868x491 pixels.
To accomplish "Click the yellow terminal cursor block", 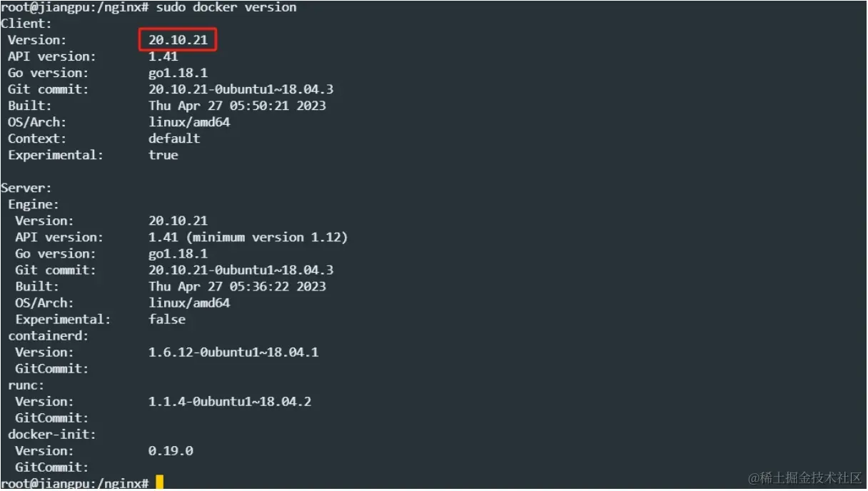I will coord(160,483).
